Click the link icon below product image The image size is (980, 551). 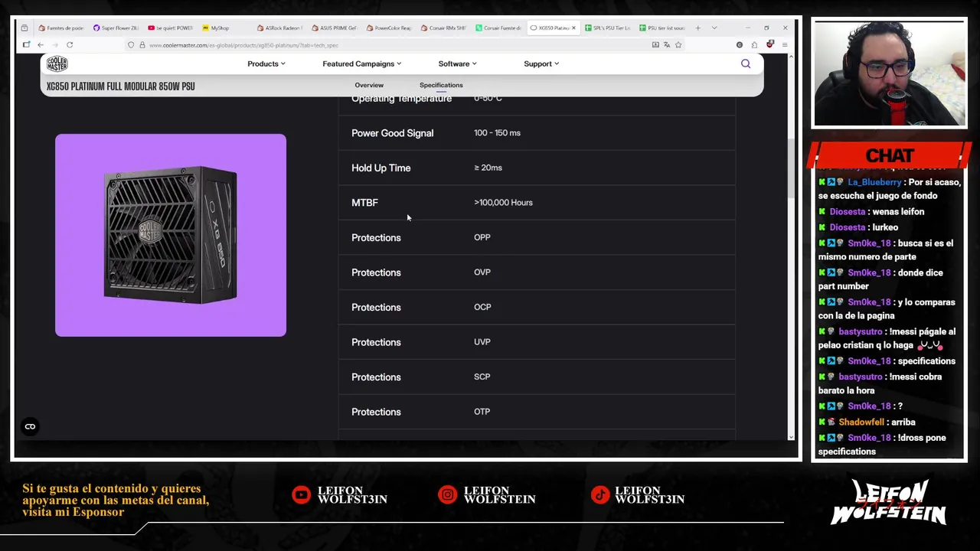pyautogui.click(x=30, y=426)
